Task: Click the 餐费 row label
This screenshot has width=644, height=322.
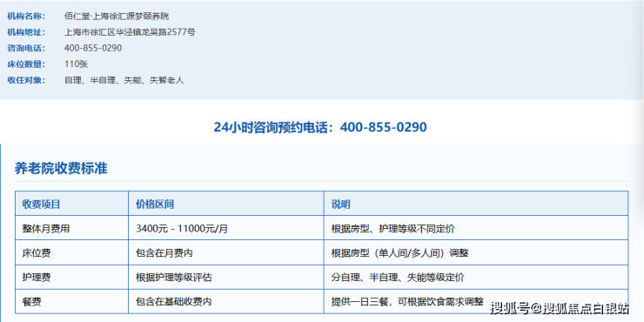Action: [x=31, y=301]
